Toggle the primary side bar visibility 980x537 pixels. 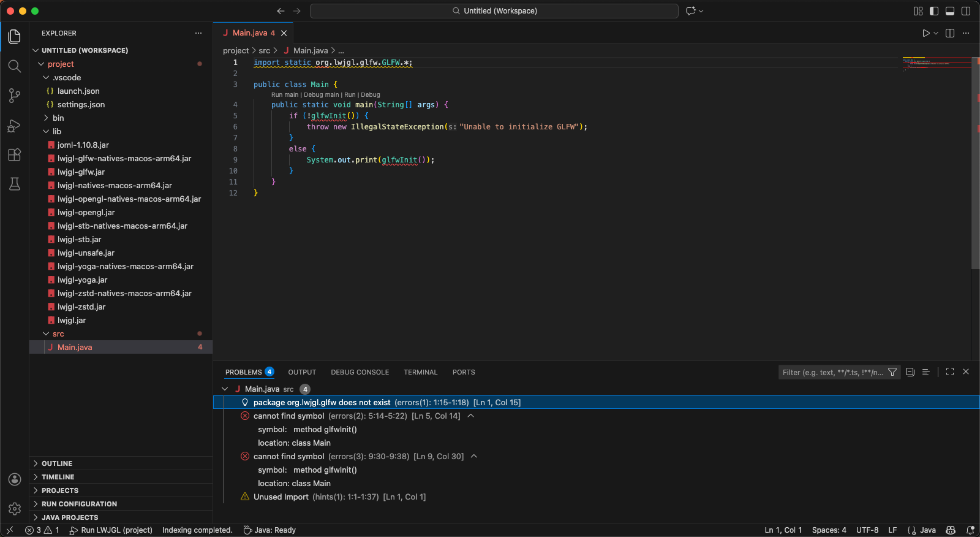934,11
